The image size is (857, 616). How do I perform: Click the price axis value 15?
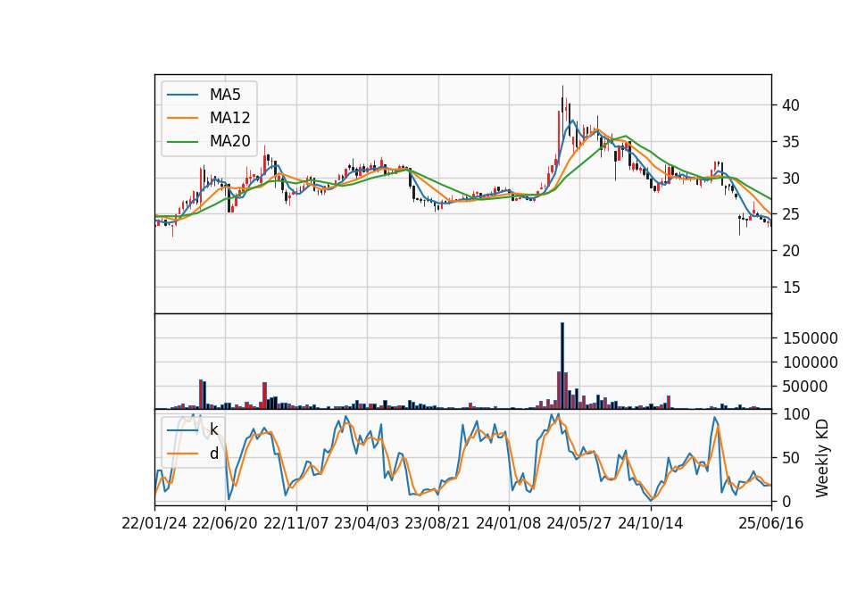tap(791, 287)
